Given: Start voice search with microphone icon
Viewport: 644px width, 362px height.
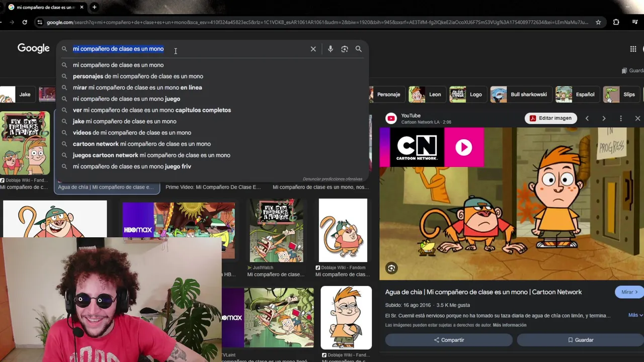Looking at the screenshot, I should 330,49.
